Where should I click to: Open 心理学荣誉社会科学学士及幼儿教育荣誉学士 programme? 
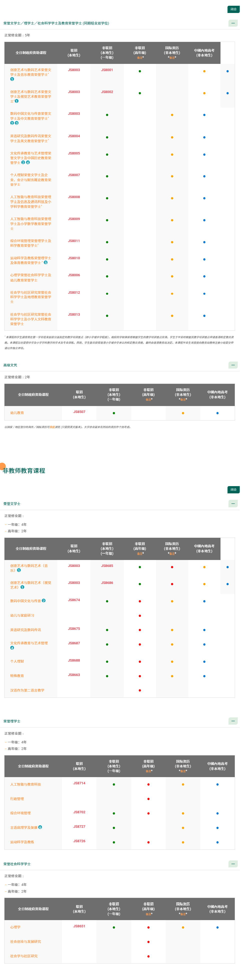click(x=30, y=277)
